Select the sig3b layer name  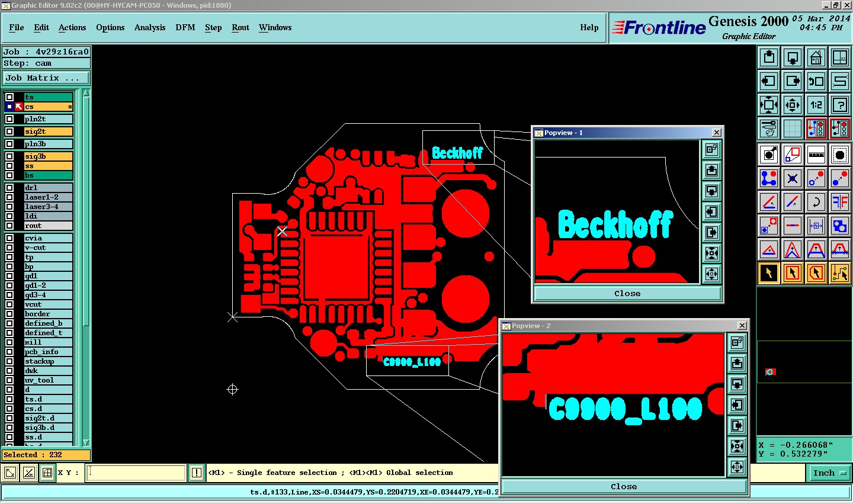(49, 156)
